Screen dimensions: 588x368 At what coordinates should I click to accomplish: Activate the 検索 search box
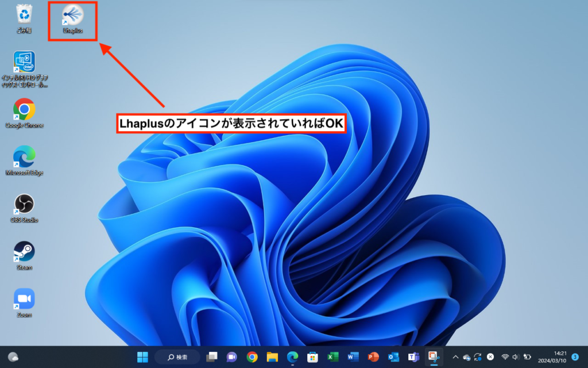(176, 357)
